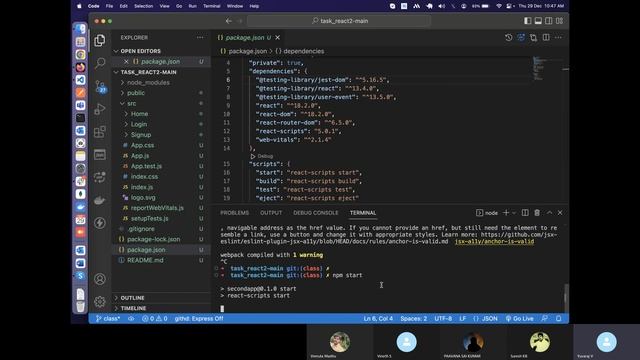Viewport: 640px width, 360px height.
Task: Click the class* git branch in status bar
Action: click(108, 318)
